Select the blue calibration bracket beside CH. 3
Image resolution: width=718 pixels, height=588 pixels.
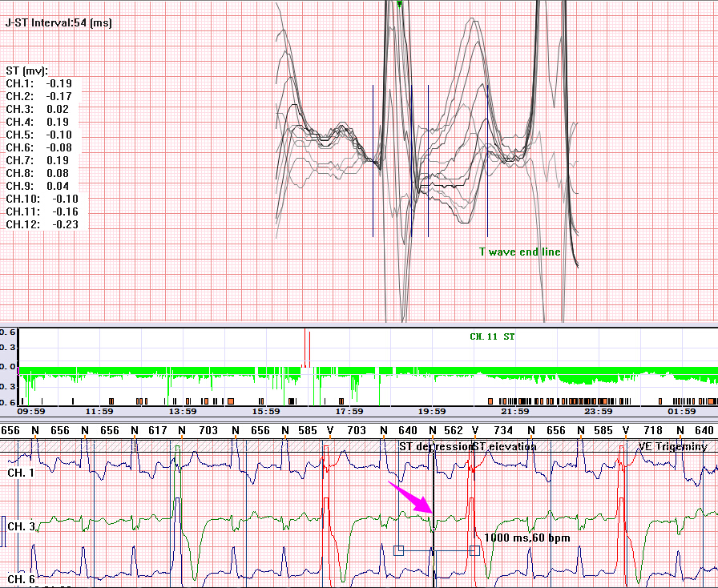coord(3,531)
